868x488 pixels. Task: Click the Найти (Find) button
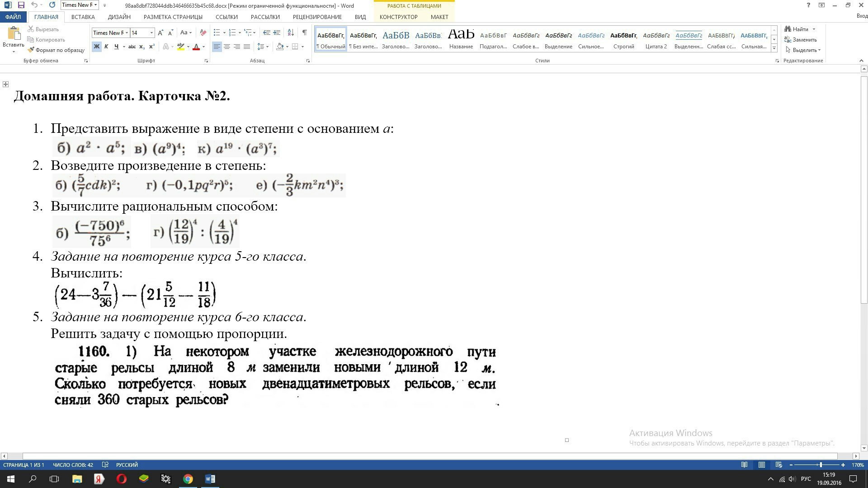click(x=799, y=29)
